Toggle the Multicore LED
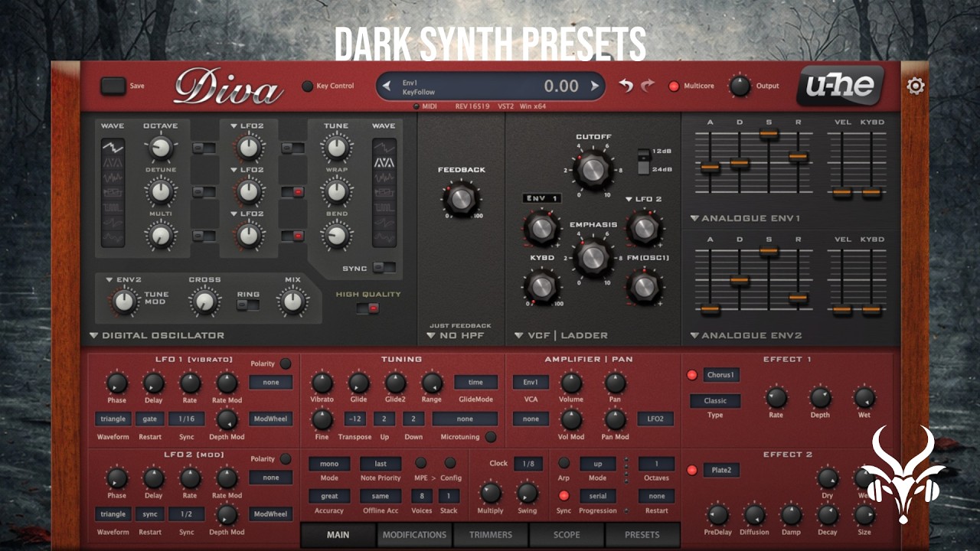 pos(674,86)
